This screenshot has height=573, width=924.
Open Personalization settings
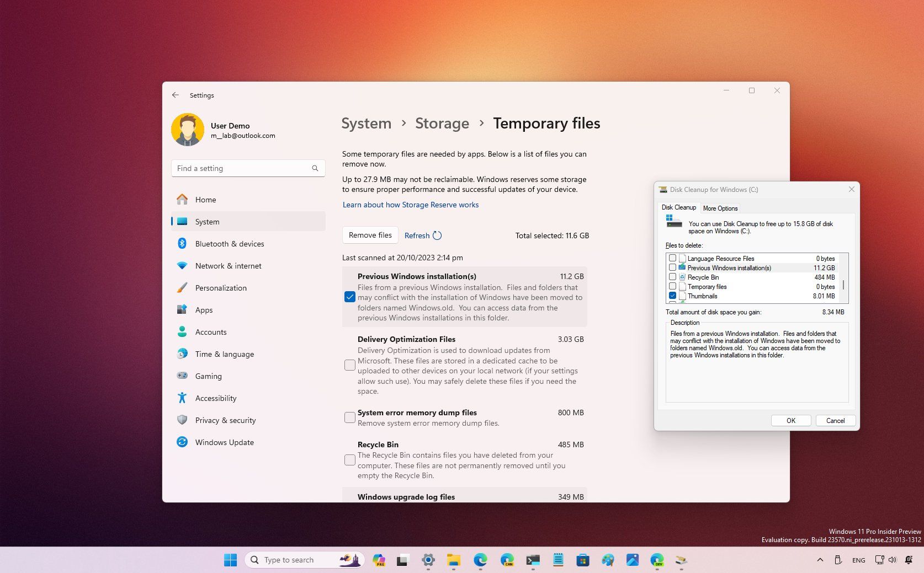pos(221,288)
